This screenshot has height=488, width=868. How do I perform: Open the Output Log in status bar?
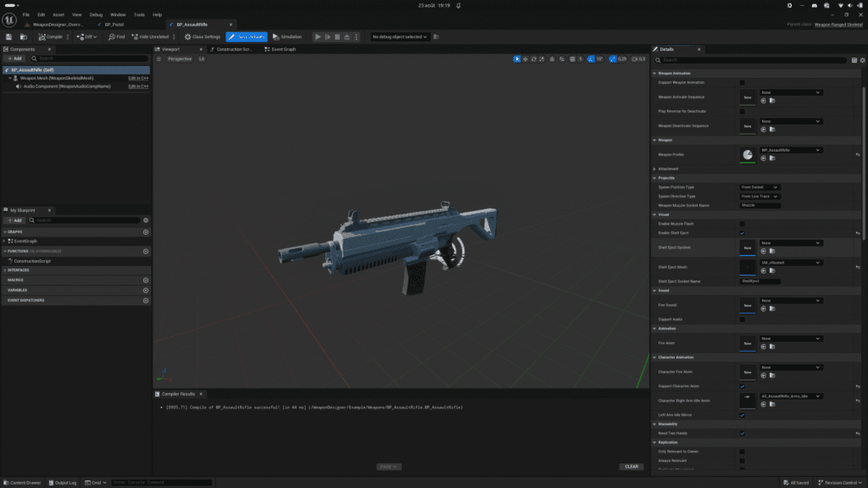coord(63,482)
